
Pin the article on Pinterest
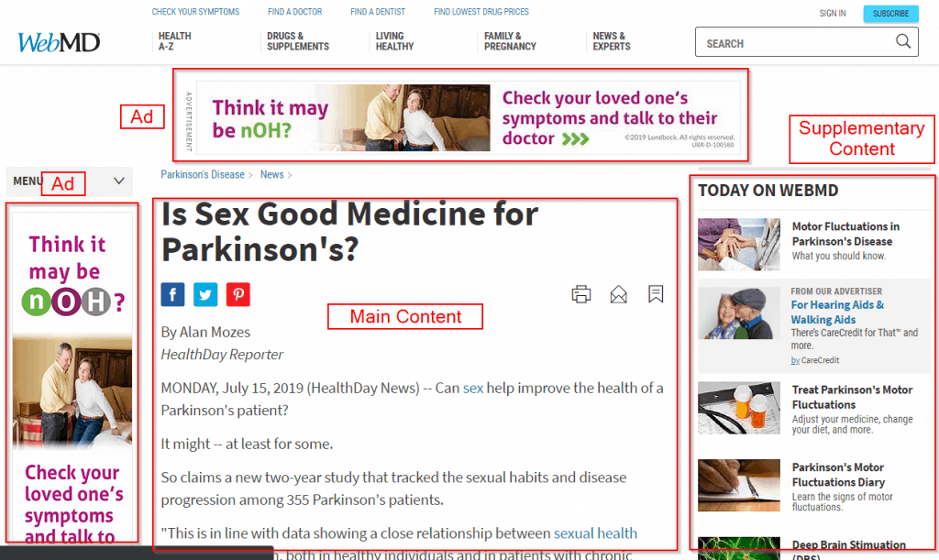[x=238, y=294]
